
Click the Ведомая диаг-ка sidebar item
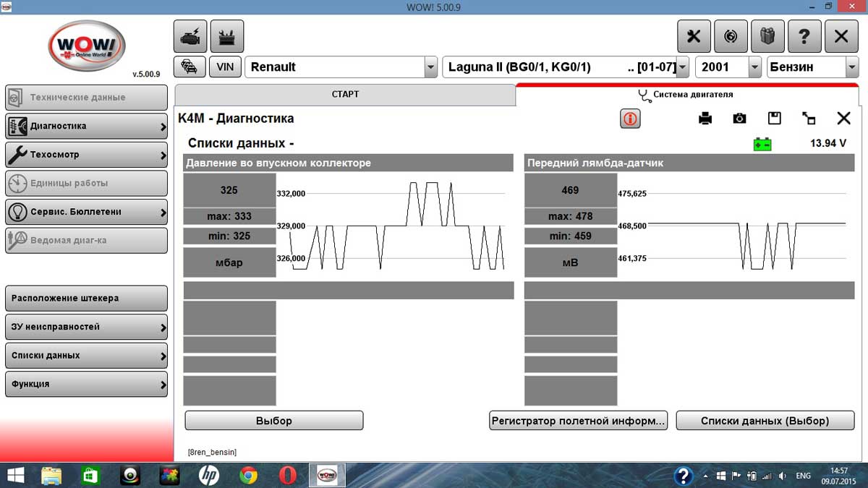click(x=86, y=240)
